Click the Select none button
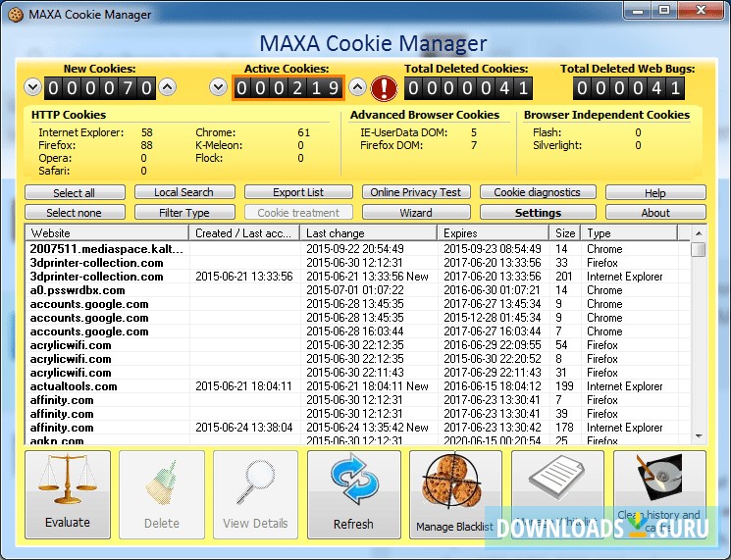This screenshot has width=731, height=560. point(75,213)
